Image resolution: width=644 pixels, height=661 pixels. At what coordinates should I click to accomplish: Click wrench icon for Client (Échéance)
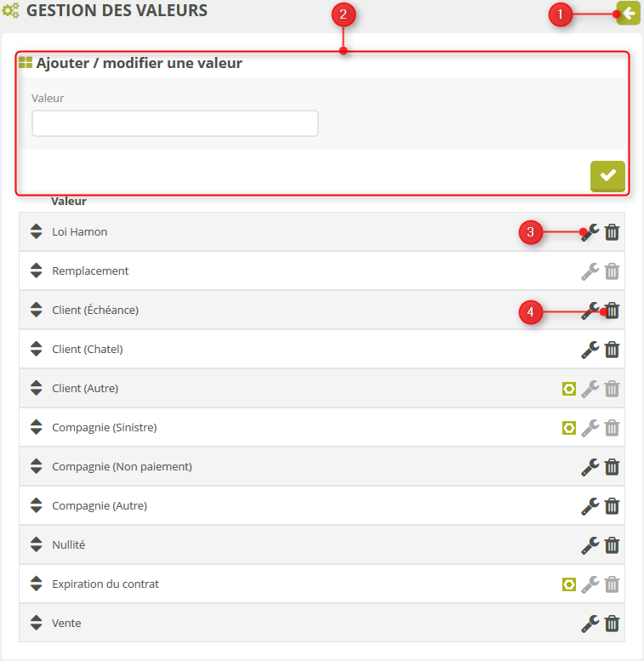(590, 311)
